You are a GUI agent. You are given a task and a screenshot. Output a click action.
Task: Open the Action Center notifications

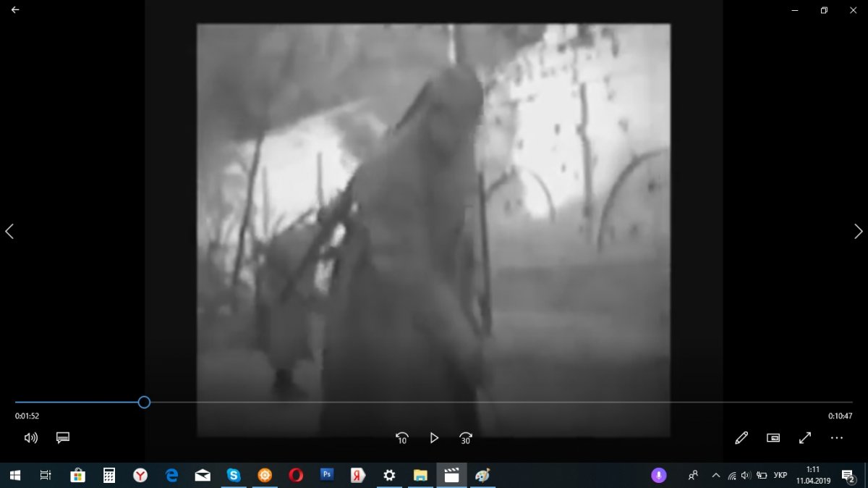click(848, 476)
